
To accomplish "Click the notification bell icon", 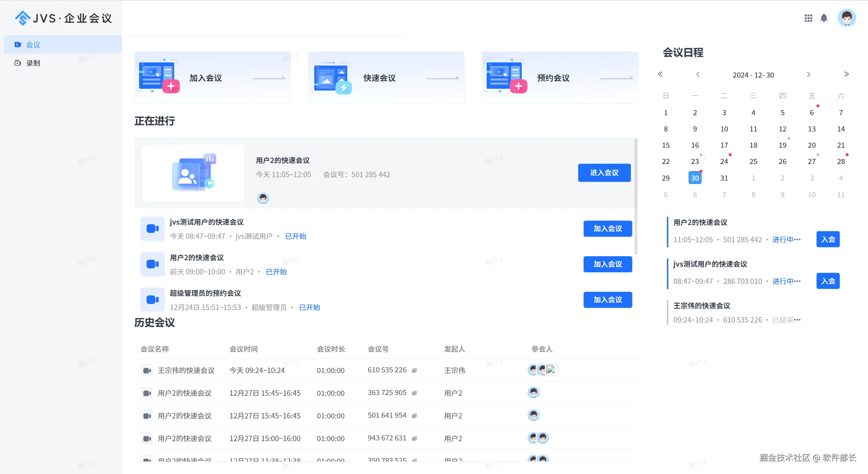I will (x=824, y=18).
